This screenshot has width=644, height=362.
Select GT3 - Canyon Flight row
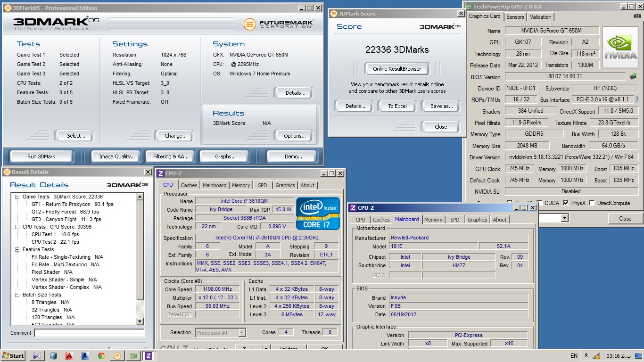pyautogui.click(x=66, y=219)
